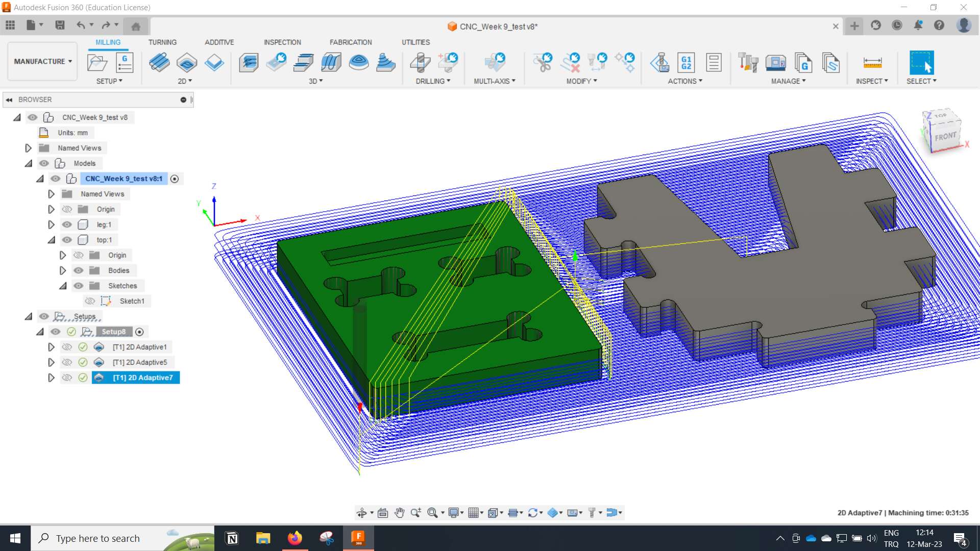Open the ACTIONS menu label
The image size is (980, 551).
click(685, 81)
